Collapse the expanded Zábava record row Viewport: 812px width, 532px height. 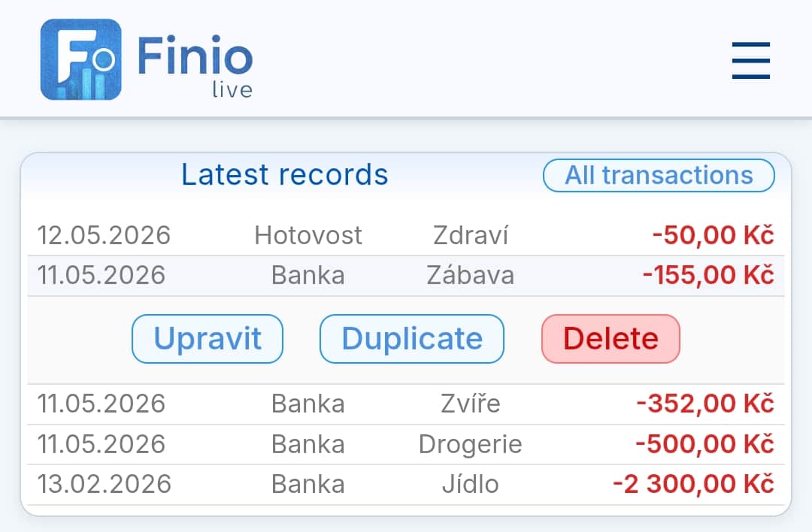(405, 275)
